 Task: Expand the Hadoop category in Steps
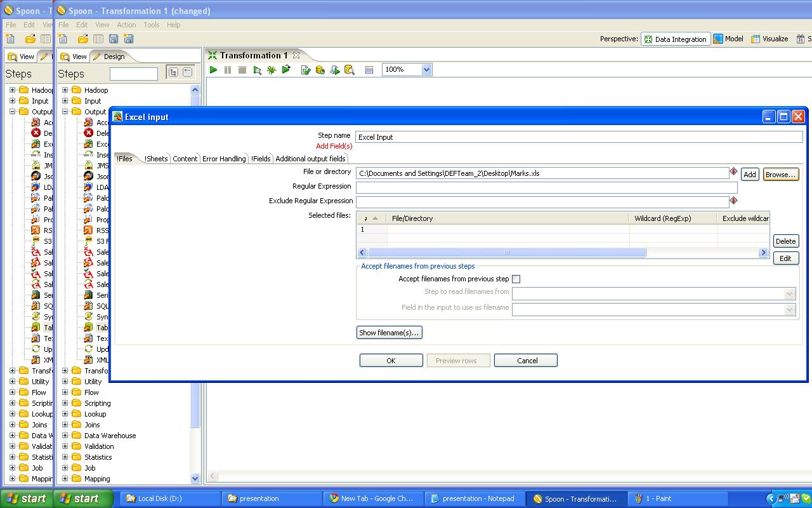[x=65, y=90]
